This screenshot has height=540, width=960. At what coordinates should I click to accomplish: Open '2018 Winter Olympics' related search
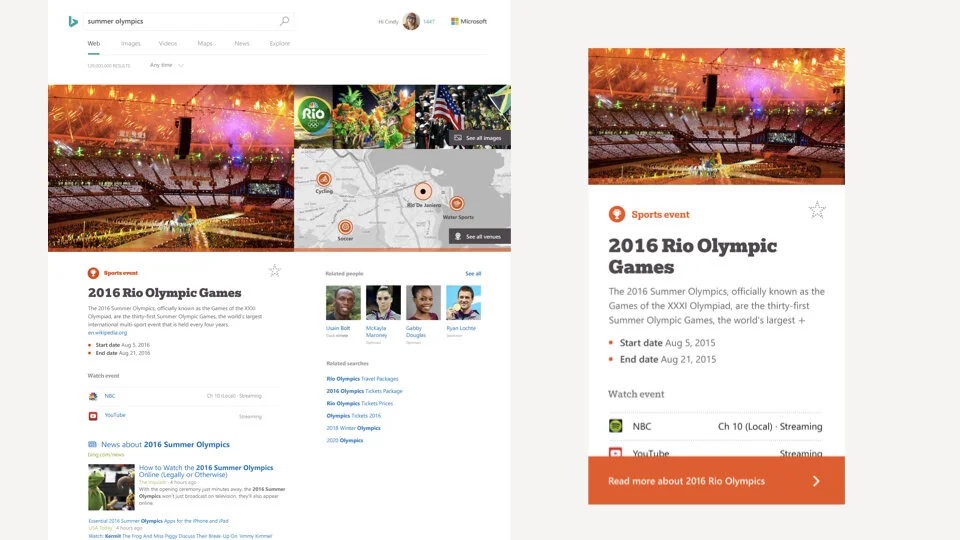(x=353, y=428)
